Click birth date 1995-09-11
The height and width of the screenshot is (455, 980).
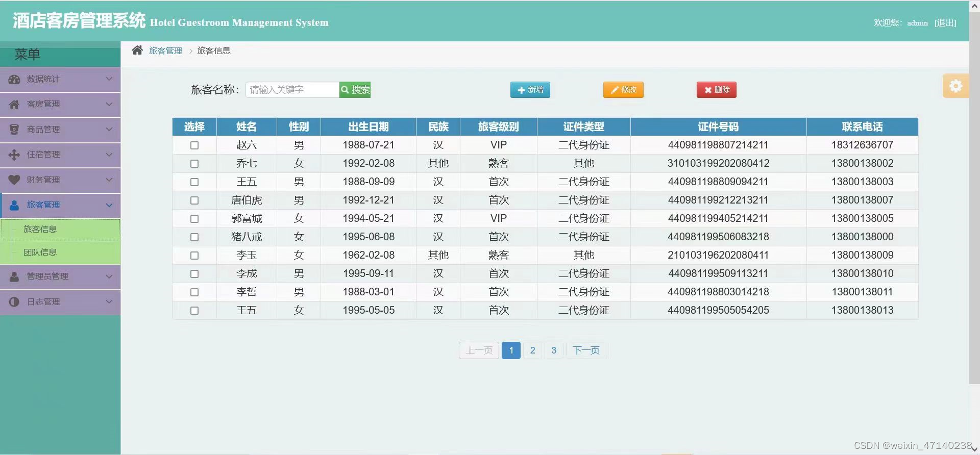(x=369, y=273)
